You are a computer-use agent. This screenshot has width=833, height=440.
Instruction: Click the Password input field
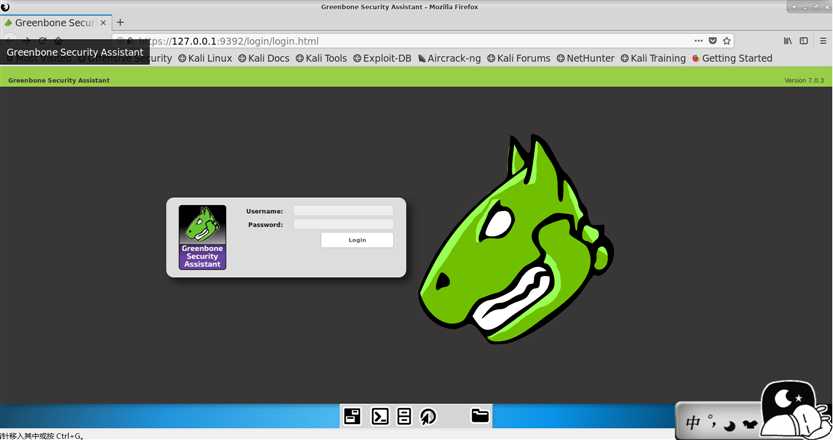(343, 224)
